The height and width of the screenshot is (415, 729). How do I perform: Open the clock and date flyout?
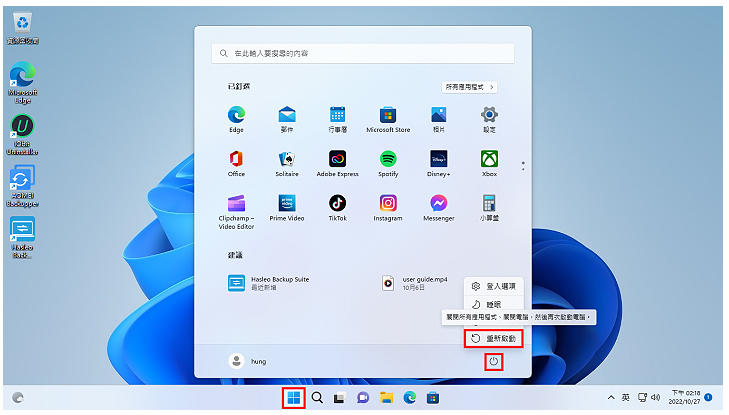684,397
